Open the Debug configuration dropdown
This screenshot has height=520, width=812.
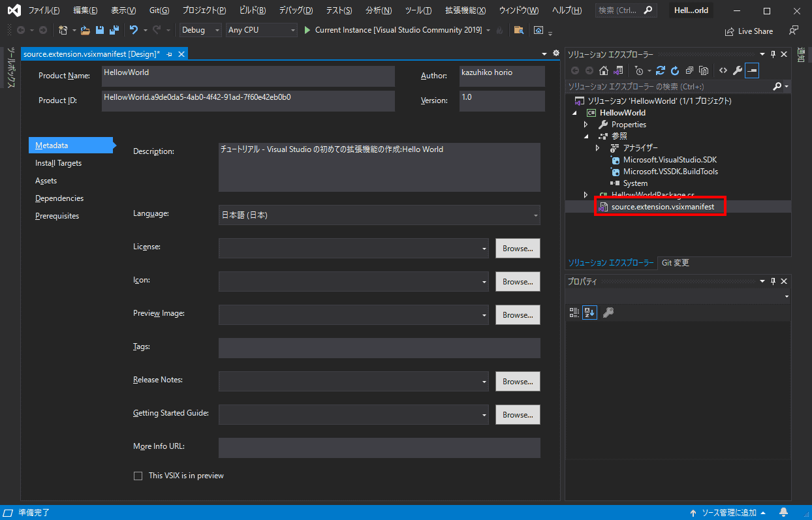coord(200,30)
